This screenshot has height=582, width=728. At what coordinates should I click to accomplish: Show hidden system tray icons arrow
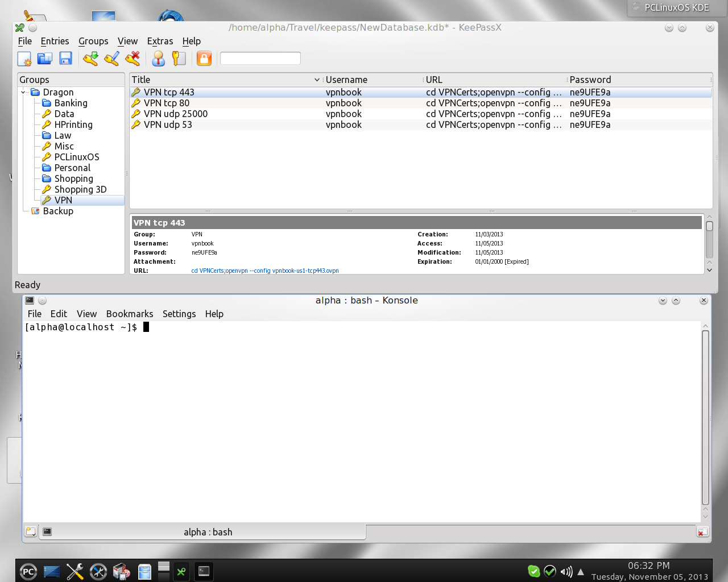pyautogui.click(x=581, y=572)
